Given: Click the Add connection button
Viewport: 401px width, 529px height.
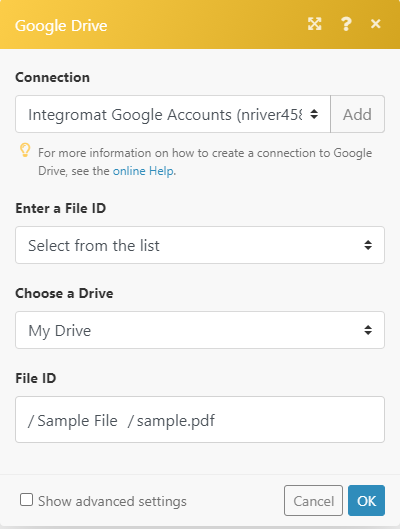Looking at the screenshot, I should click(x=357, y=114).
